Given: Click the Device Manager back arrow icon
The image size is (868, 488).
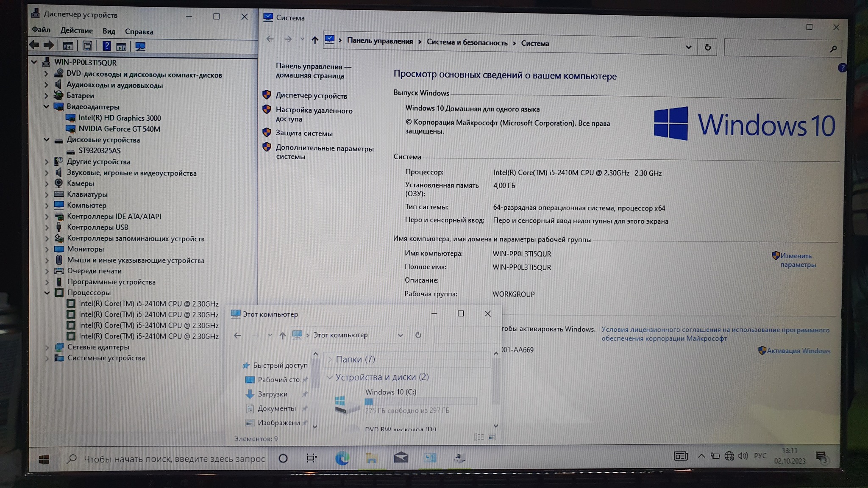Looking at the screenshot, I should click(x=35, y=45).
